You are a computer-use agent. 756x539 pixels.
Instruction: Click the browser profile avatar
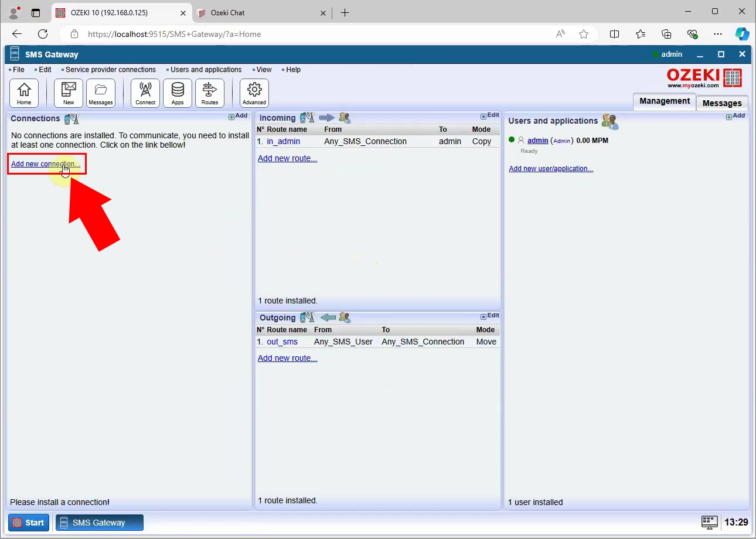(x=15, y=12)
